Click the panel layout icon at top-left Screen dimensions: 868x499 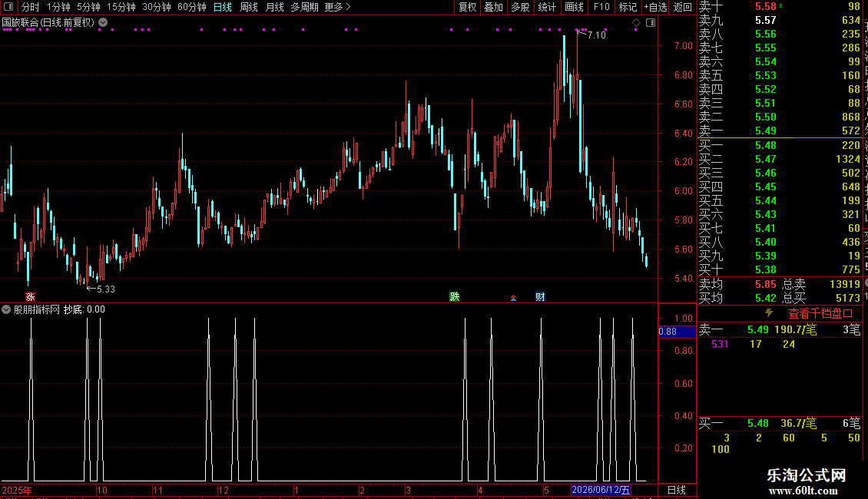[x=8, y=7]
